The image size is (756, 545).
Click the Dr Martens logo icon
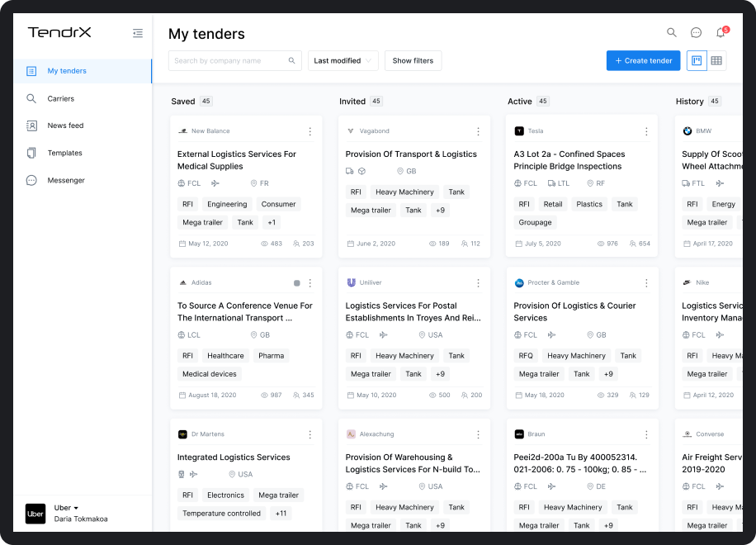pos(182,434)
